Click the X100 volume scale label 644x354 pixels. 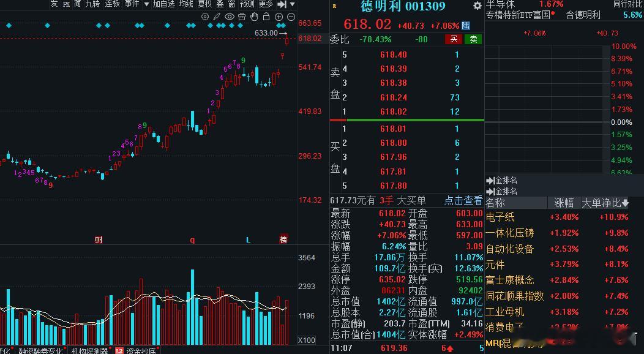click(x=307, y=340)
